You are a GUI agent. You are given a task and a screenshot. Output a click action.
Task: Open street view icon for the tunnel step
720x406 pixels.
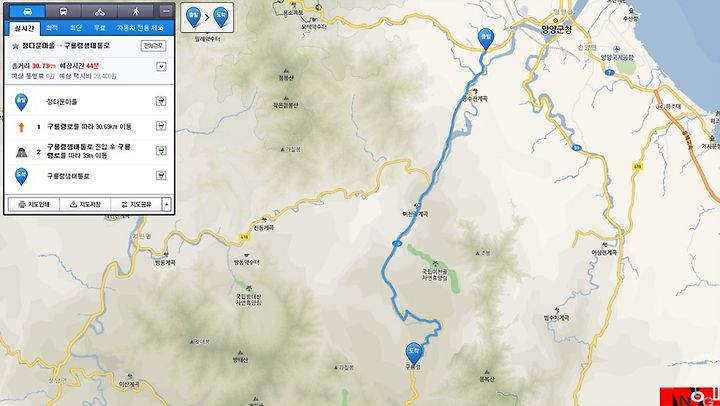(161, 151)
